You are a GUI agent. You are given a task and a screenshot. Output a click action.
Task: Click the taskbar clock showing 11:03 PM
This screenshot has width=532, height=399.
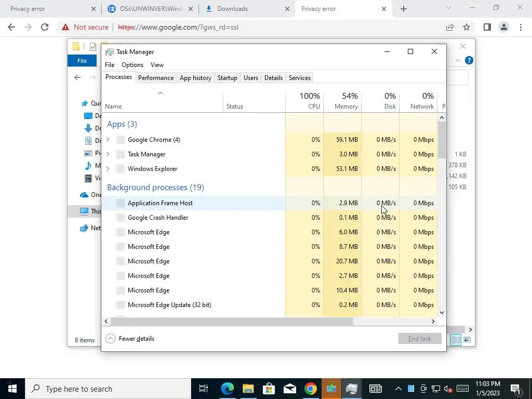tap(487, 389)
